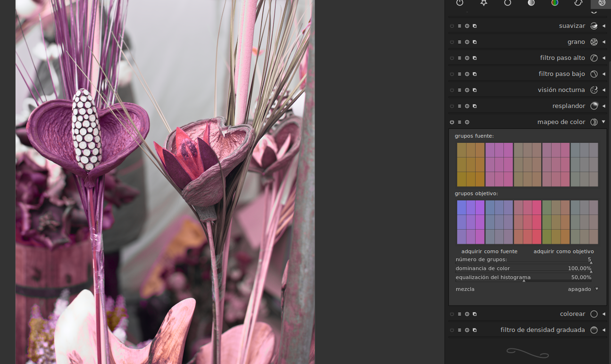Click the flower photo in preview area
611x364 pixels.
pos(165,182)
